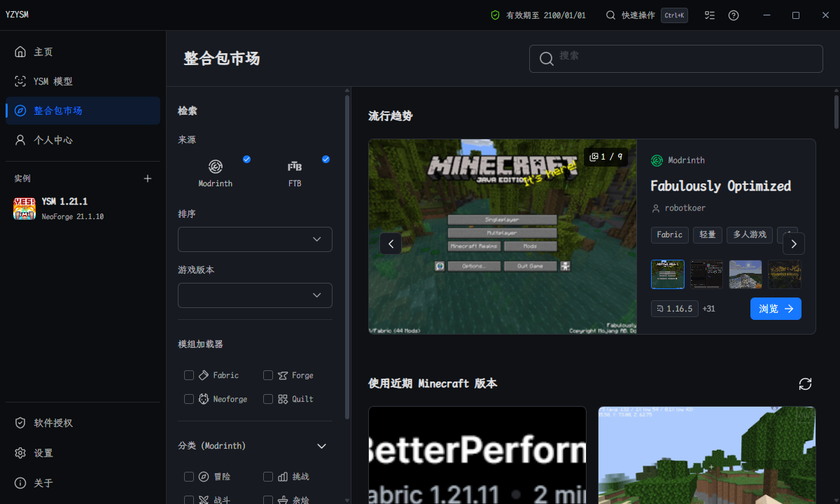Click the person icon for 个人中心
Viewport: 840px width, 504px height.
pos(20,140)
